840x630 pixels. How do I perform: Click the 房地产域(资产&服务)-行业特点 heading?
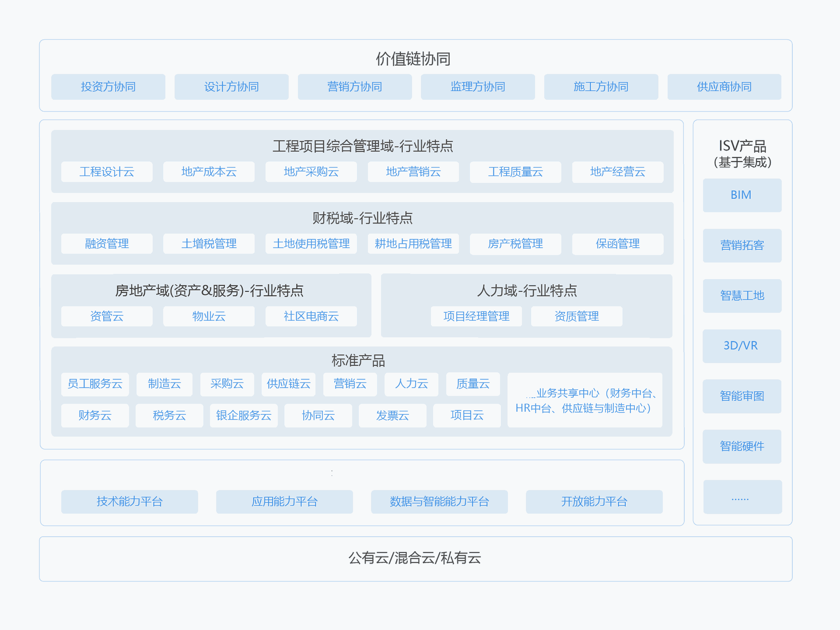209,290
